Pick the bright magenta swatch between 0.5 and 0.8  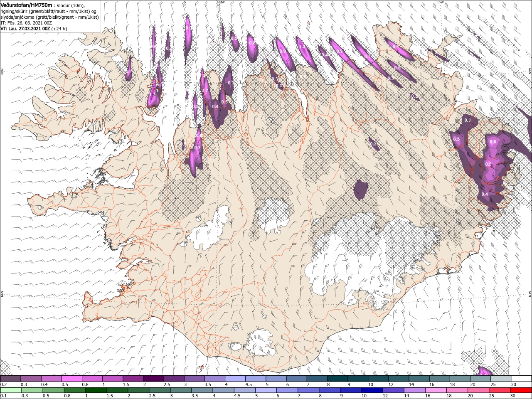pos(72,379)
